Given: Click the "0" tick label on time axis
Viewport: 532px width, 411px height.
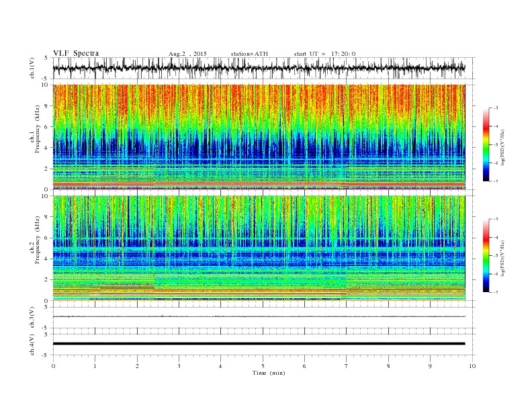Looking at the screenshot, I should (x=53, y=366).
